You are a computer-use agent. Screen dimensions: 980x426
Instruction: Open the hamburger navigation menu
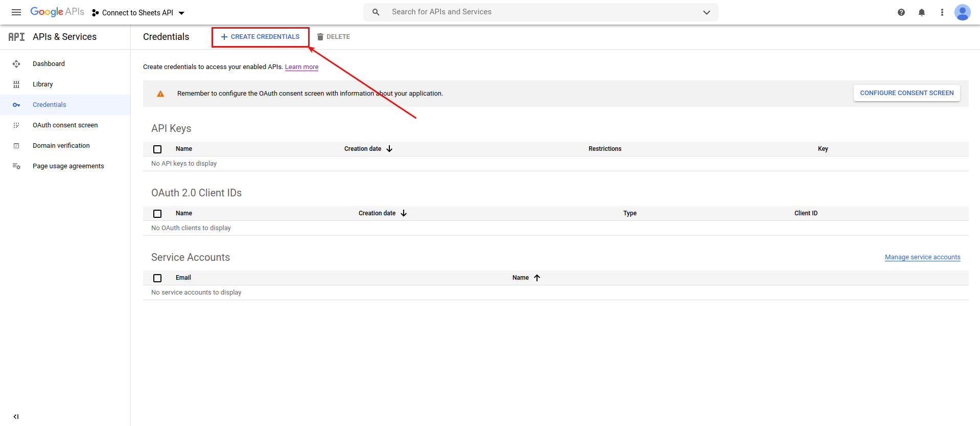(x=16, y=12)
